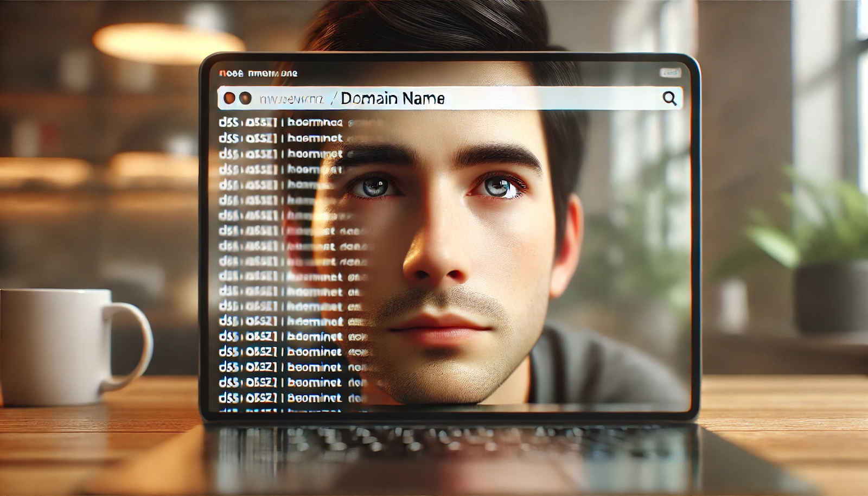Open the third row of the results list
Image resolution: width=868 pixels, height=496 pixels.
[315, 154]
